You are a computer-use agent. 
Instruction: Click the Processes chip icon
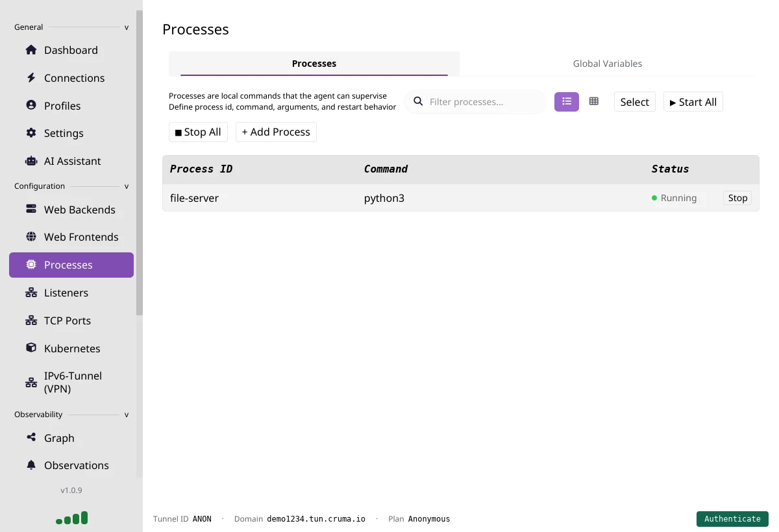[31, 265]
